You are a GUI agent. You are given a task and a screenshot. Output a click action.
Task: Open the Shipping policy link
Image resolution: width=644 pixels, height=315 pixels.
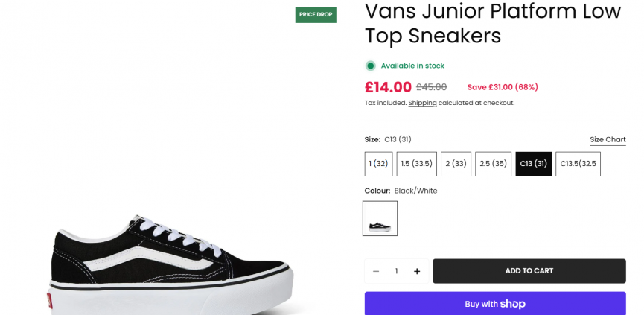pos(422,103)
